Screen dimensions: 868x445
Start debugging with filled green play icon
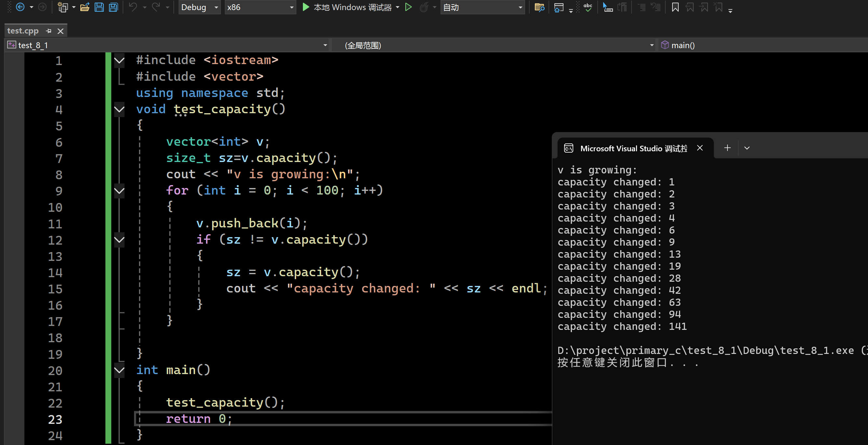tap(305, 7)
